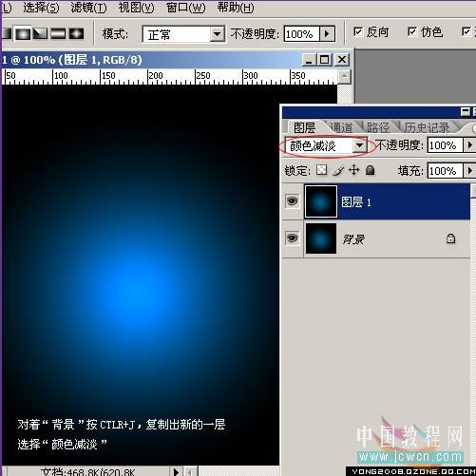The width and height of the screenshot is (476, 476).
Task: Open the 滤镜(T) menu
Action: (88, 8)
